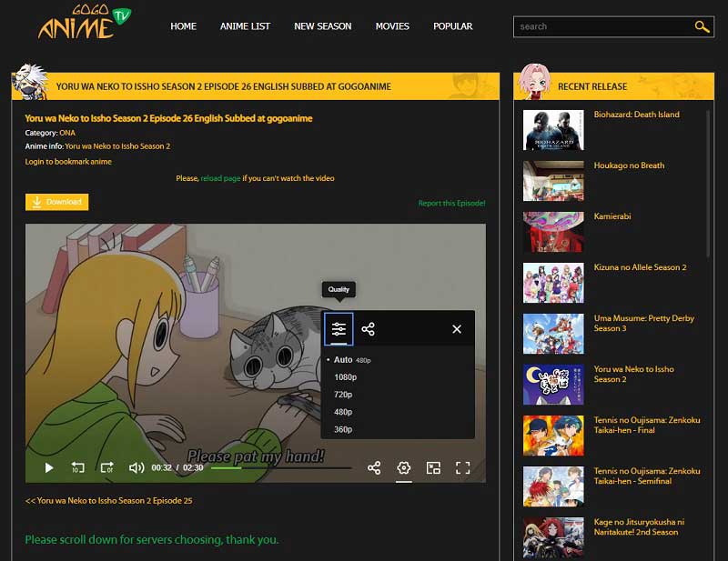Rewind the video 10 seconds

[77, 467]
